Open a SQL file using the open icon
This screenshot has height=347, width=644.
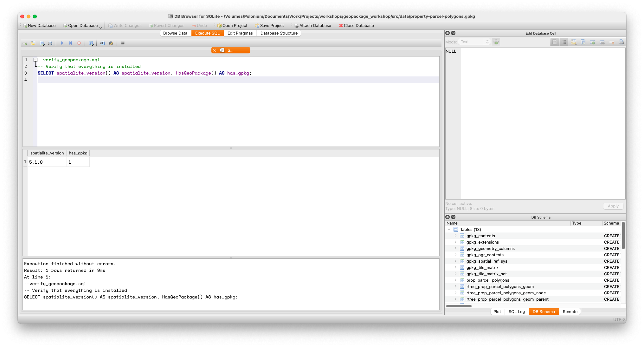pyautogui.click(x=33, y=43)
